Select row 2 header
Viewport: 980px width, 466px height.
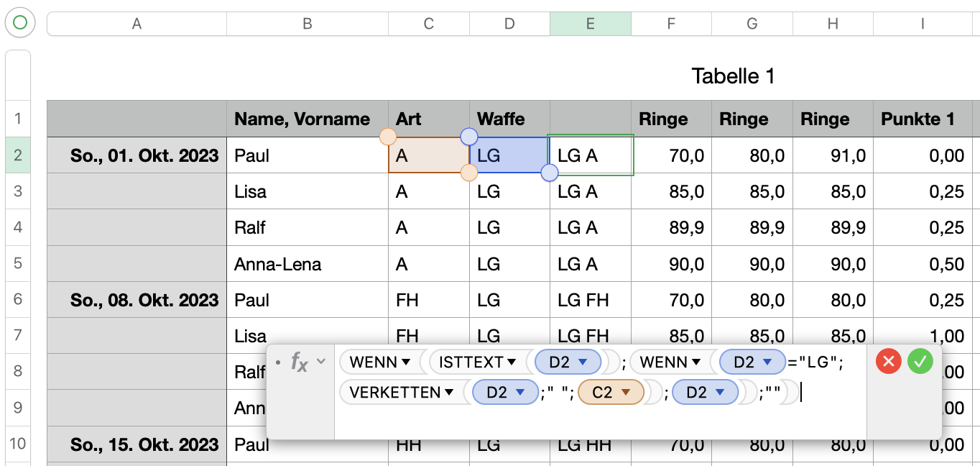pyautogui.click(x=18, y=155)
